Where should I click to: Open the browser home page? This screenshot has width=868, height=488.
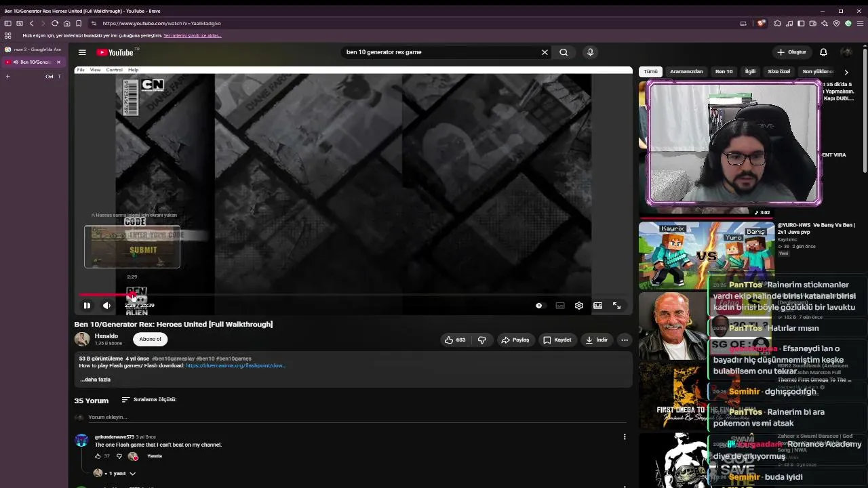[66, 23]
